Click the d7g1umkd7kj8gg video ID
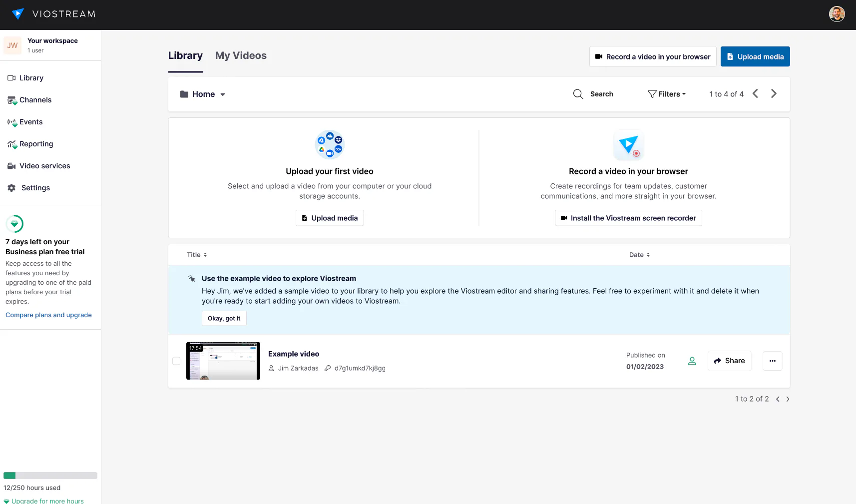Image resolution: width=856 pixels, height=504 pixels. 360,368
